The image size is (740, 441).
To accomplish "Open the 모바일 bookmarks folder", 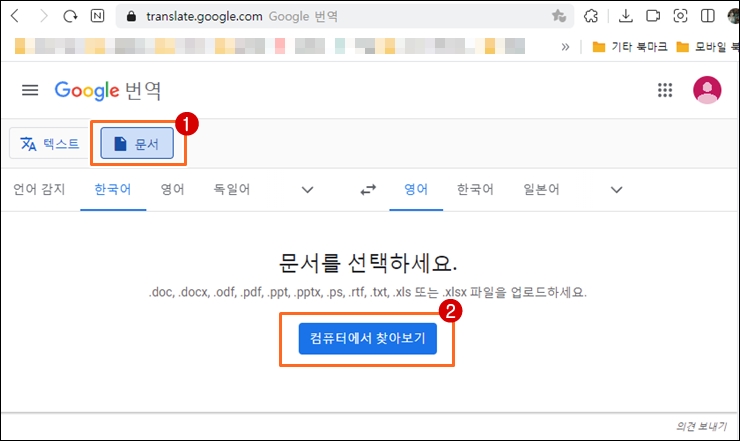I will point(707,47).
